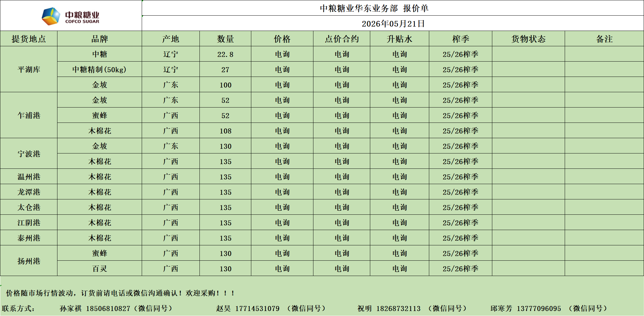Click the 数量 column header
Screen dimensions: 644x316
pyautogui.click(x=225, y=39)
